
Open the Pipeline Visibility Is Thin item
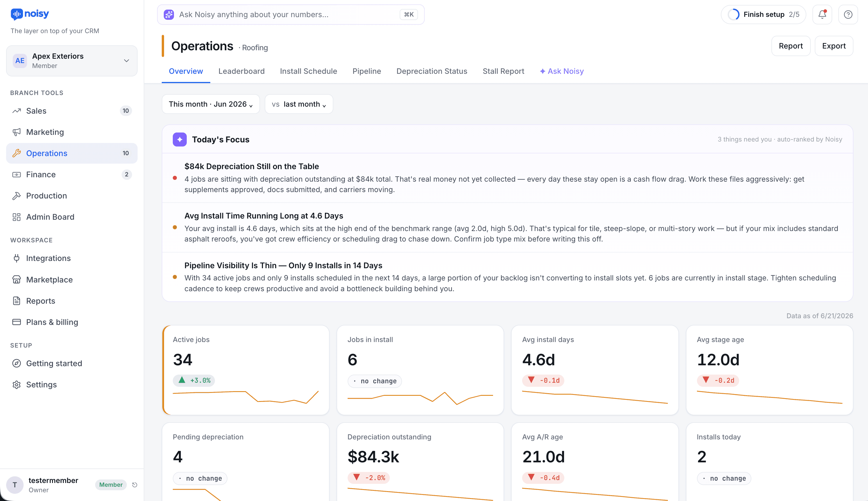point(507,277)
